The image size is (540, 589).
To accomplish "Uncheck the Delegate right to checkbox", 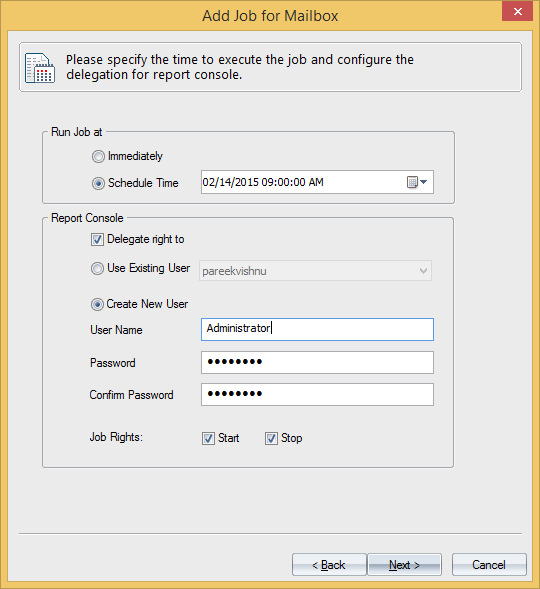I will (x=97, y=240).
